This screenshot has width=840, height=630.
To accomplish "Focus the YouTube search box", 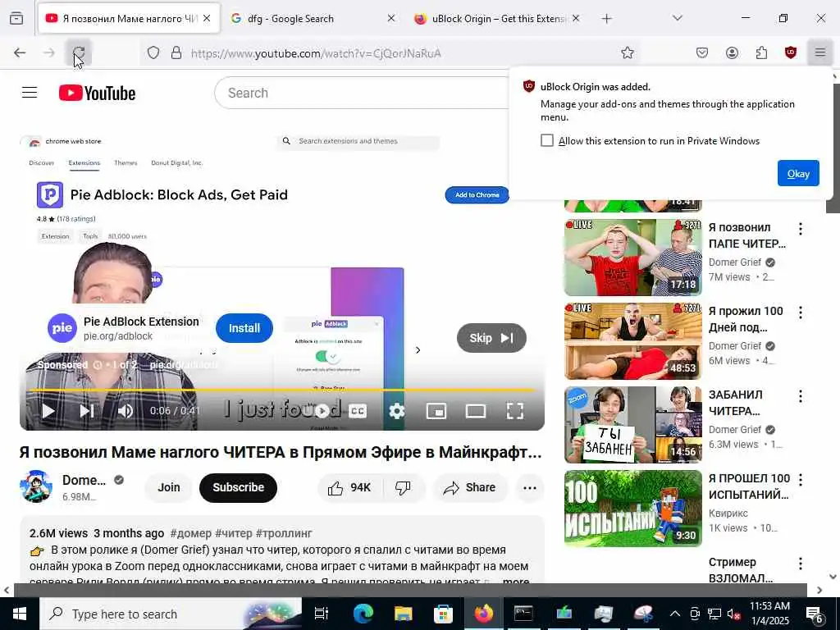I will click(x=362, y=93).
